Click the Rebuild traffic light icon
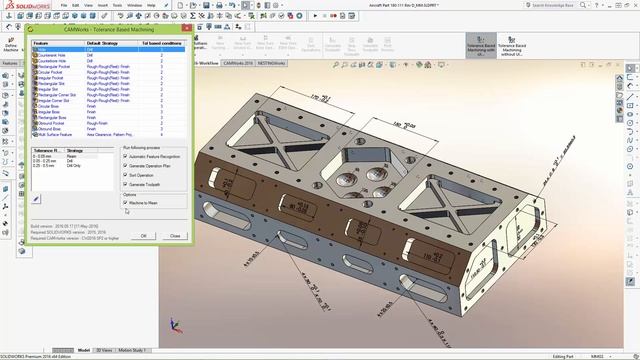This screenshot has width=640, height=360. tap(258, 5)
